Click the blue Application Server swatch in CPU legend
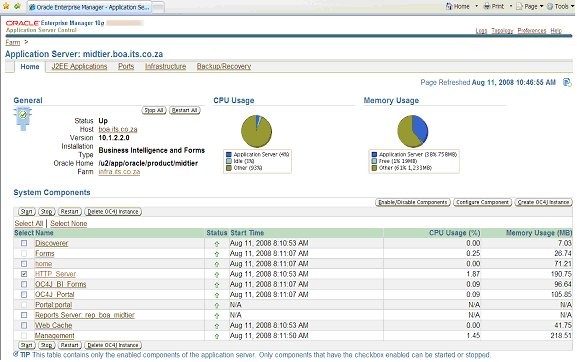Image resolution: width=577 pixels, height=362 pixels. pos(229,155)
